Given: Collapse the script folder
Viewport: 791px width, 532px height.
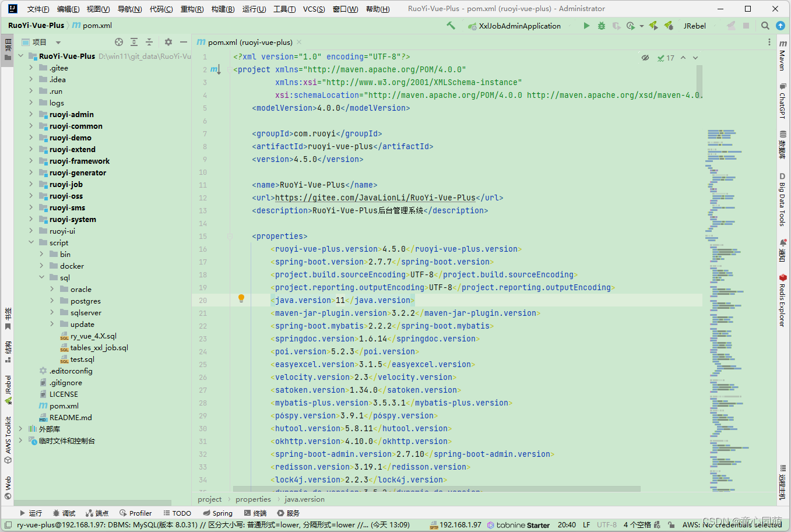Looking at the screenshot, I should [31, 242].
